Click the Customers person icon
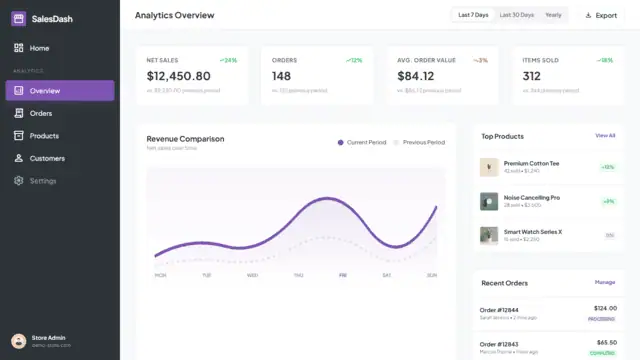The height and width of the screenshot is (360, 640). pos(18,158)
